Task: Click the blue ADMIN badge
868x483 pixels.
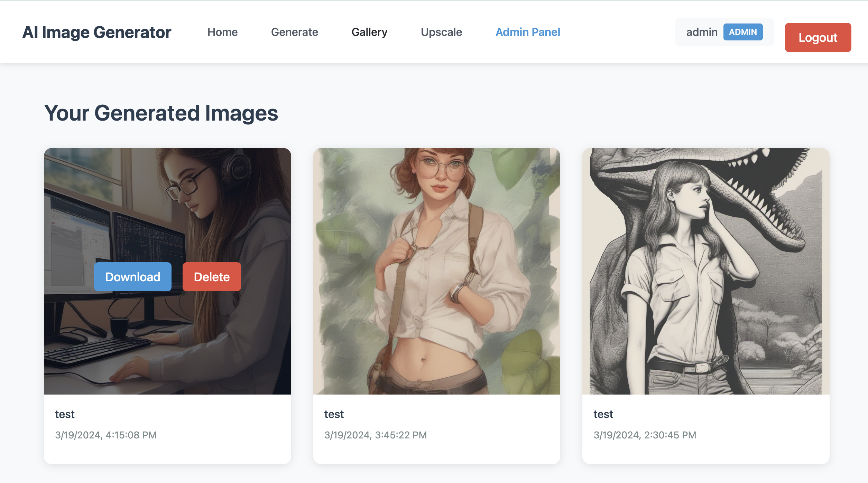Action: pos(743,32)
